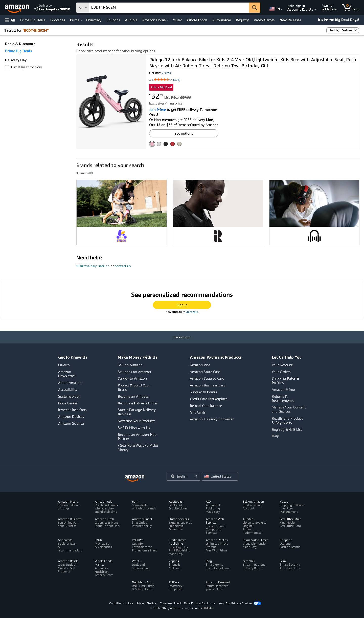The width and height of the screenshot is (364, 618).
Task: Click the US flag language icon
Action: (x=272, y=9)
